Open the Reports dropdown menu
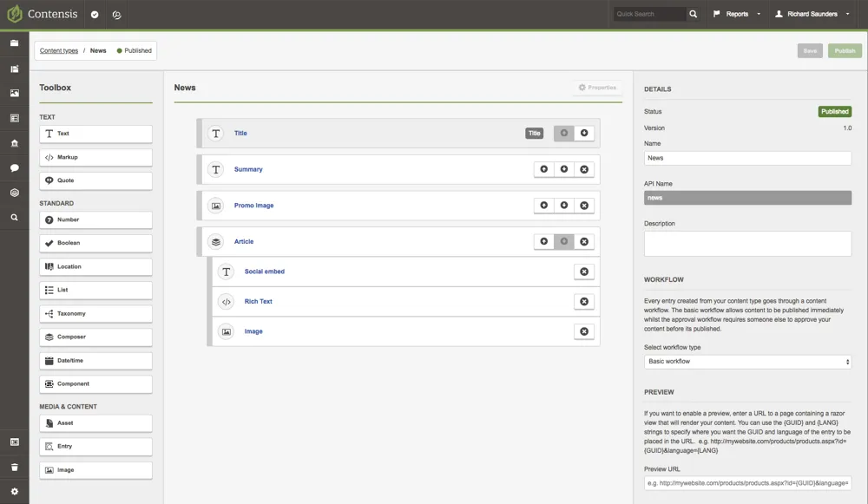Image resolution: width=868 pixels, height=504 pixels. 737,14
